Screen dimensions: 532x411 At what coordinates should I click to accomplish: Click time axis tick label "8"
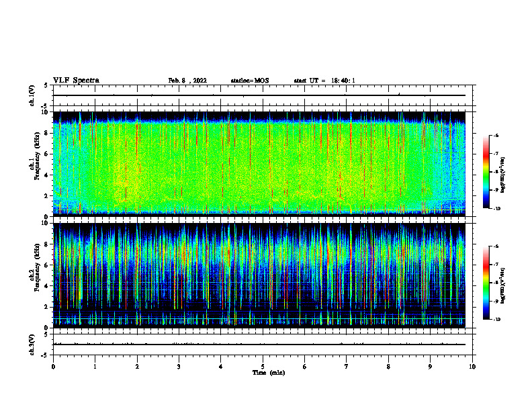click(x=388, y=367)
